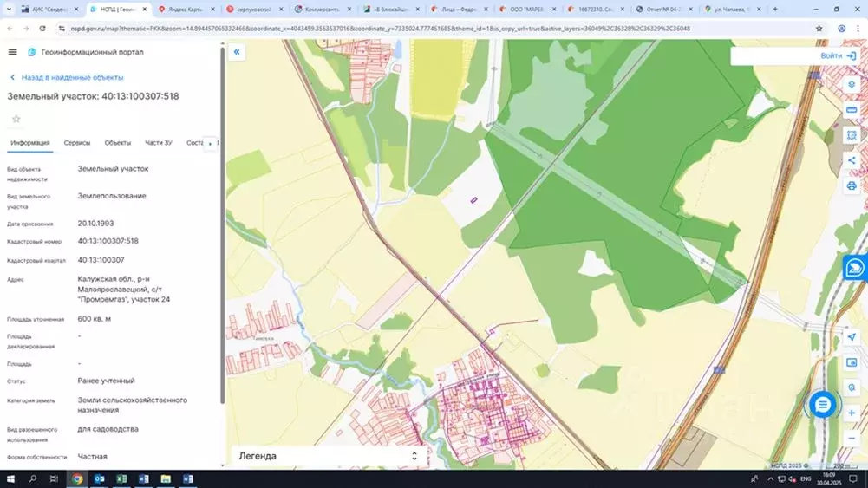
Task: Zoom in the map with plus
Action: coord(852,413)
